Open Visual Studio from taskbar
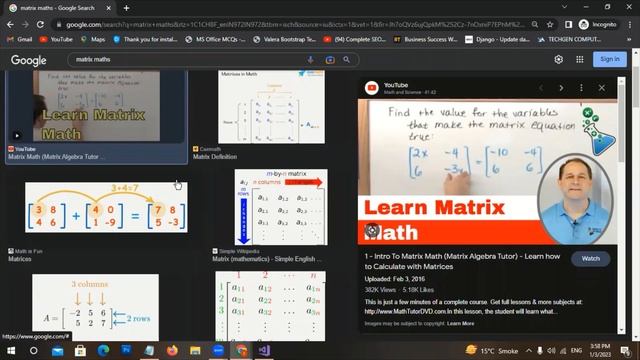This screenshot has width=640, height=360. [264, 351]
